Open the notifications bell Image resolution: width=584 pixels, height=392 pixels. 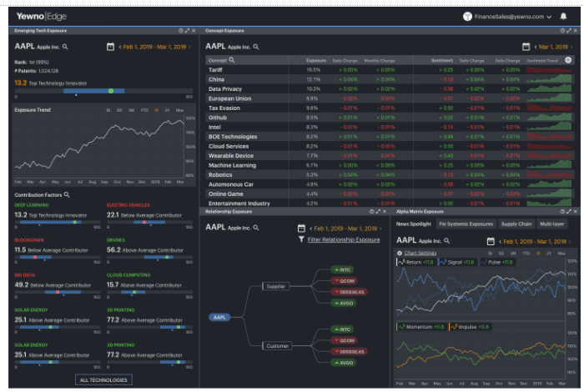[x=563, y=17]
